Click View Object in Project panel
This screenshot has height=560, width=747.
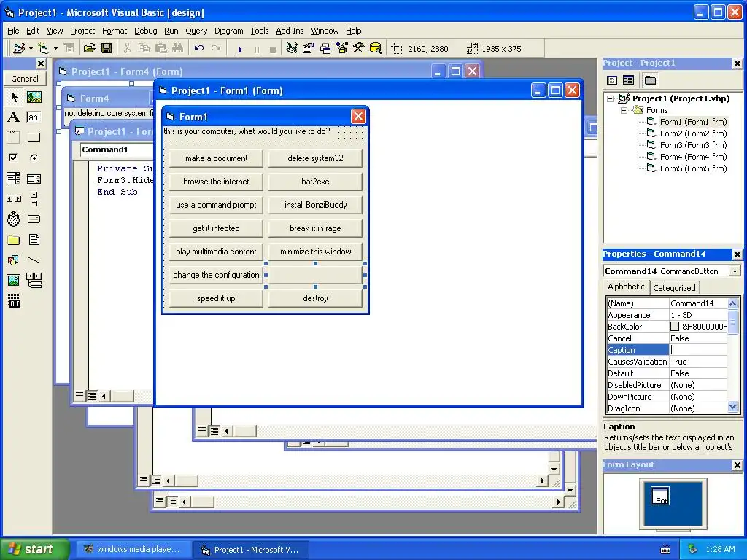click(628, 80)
